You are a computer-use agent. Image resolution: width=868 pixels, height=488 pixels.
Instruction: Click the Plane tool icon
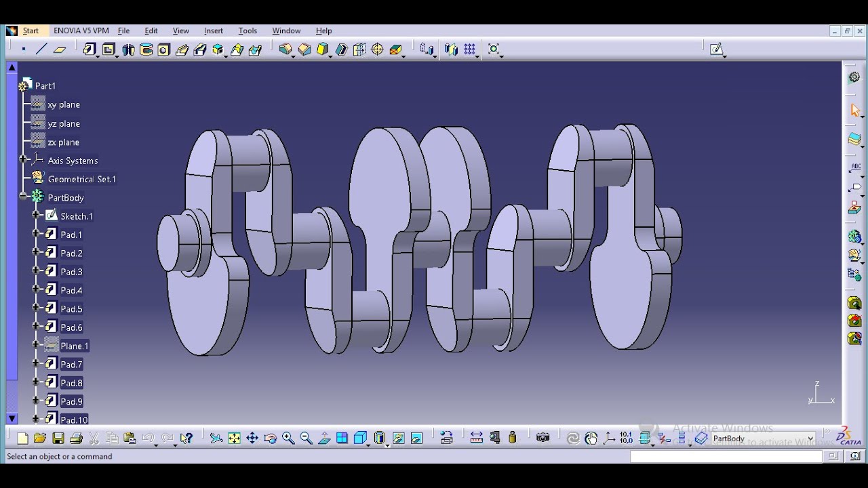(x=60, y=49)
